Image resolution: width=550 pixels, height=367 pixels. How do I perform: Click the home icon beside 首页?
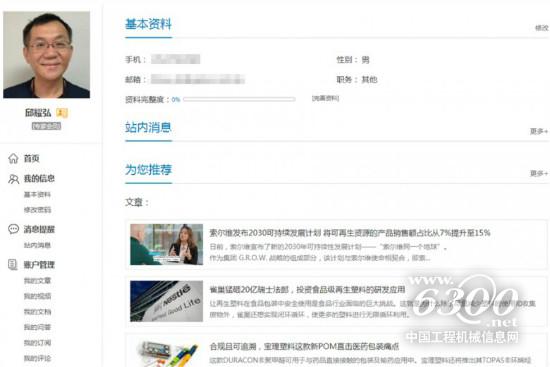13,159
